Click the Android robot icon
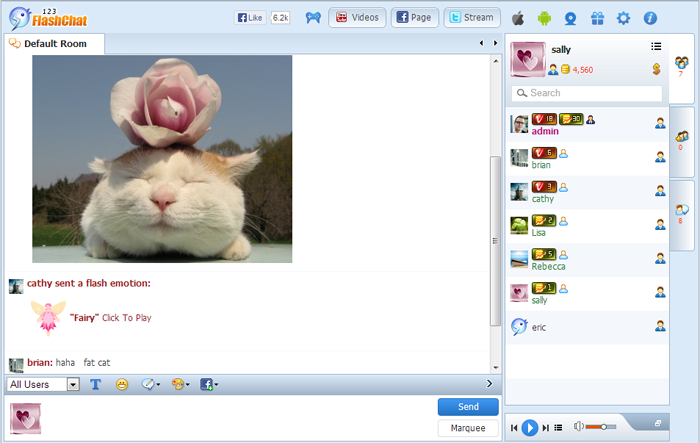This screenshot has height=443, width=700. pos(544,18)
